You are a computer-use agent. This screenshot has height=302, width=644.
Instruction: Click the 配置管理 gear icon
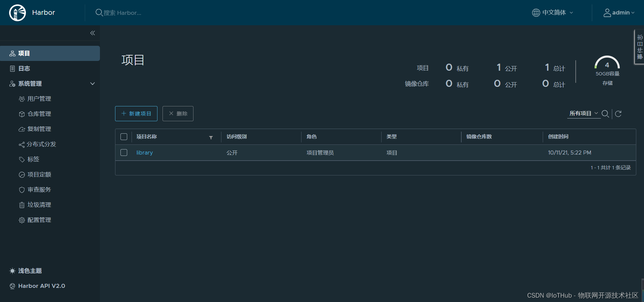point(22,220)
